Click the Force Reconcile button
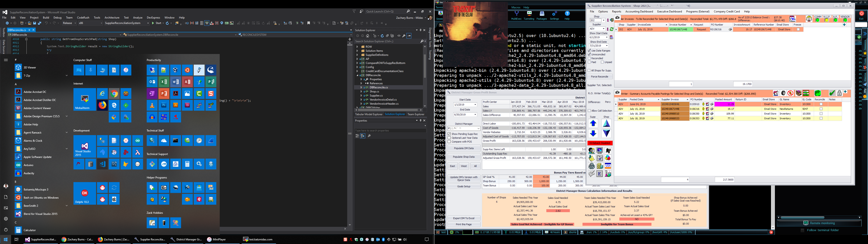The height and width of the screenshot is (244, 868). coord(599,77)
